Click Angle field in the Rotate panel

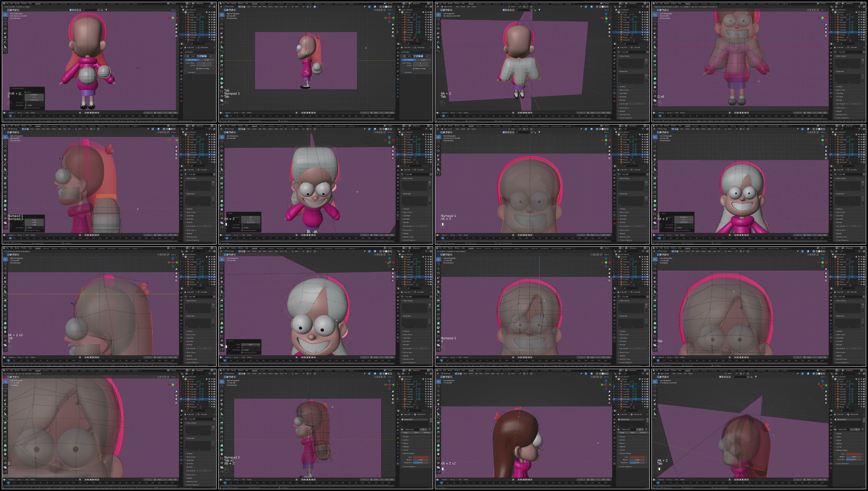[251, 344]
